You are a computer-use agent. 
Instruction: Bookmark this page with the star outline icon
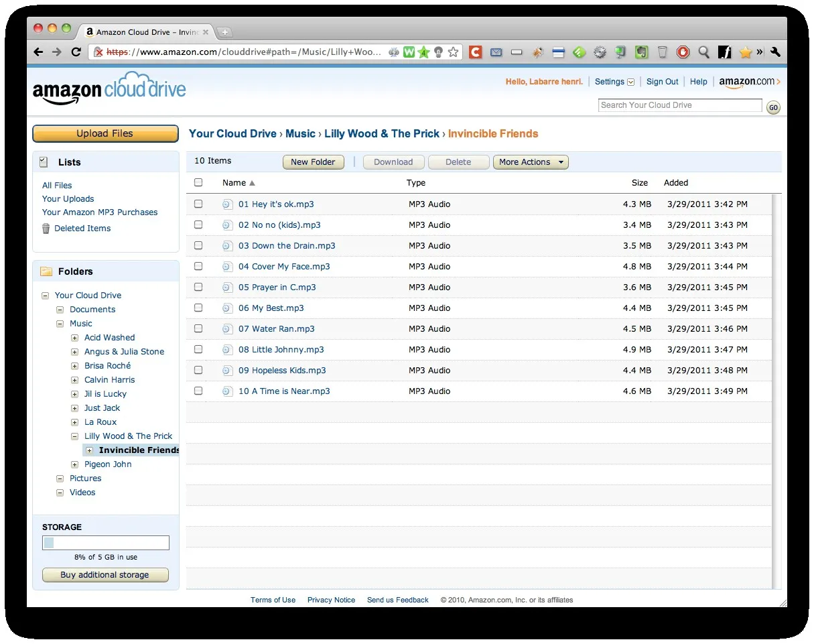(454, 52)
